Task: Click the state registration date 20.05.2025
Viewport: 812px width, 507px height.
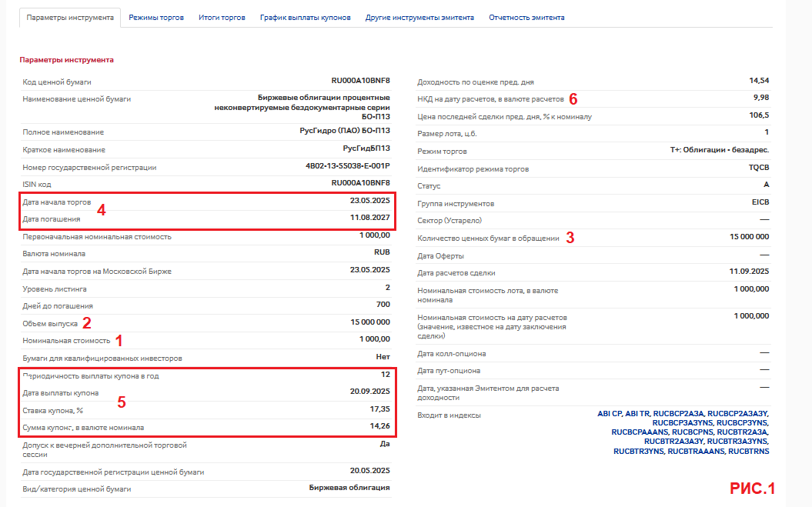Action: click(369, 471)
